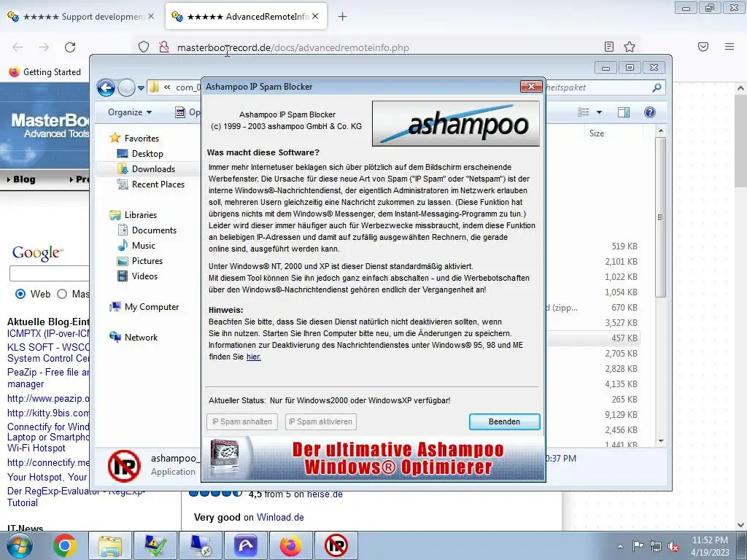
Task: Open the Save to Pocket icon
Action: [703, 47]
